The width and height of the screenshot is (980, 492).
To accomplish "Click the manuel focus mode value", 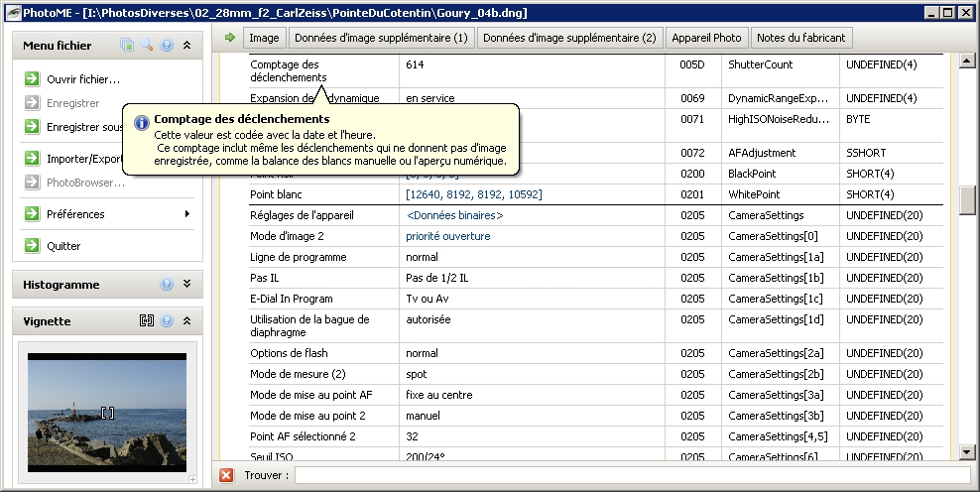I will (424, 416).
